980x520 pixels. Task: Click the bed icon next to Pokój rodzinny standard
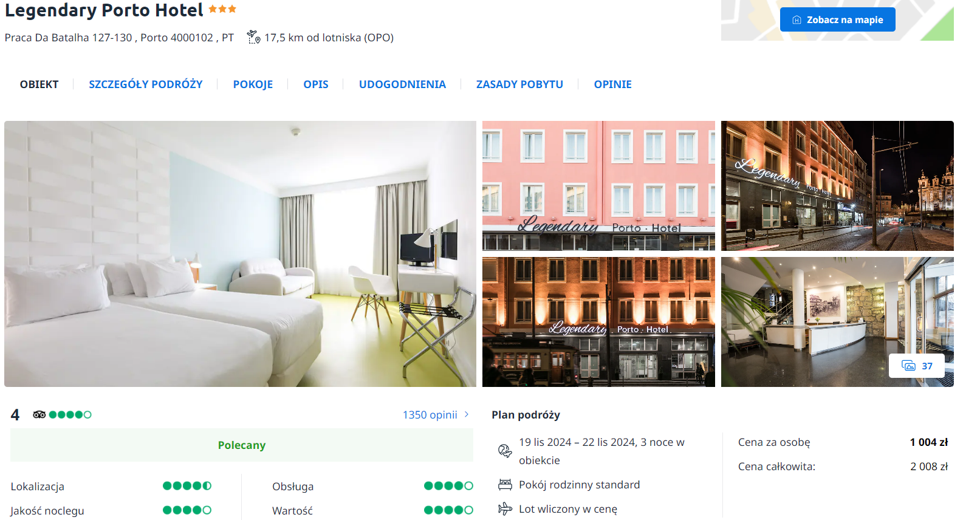pos(505,485)
